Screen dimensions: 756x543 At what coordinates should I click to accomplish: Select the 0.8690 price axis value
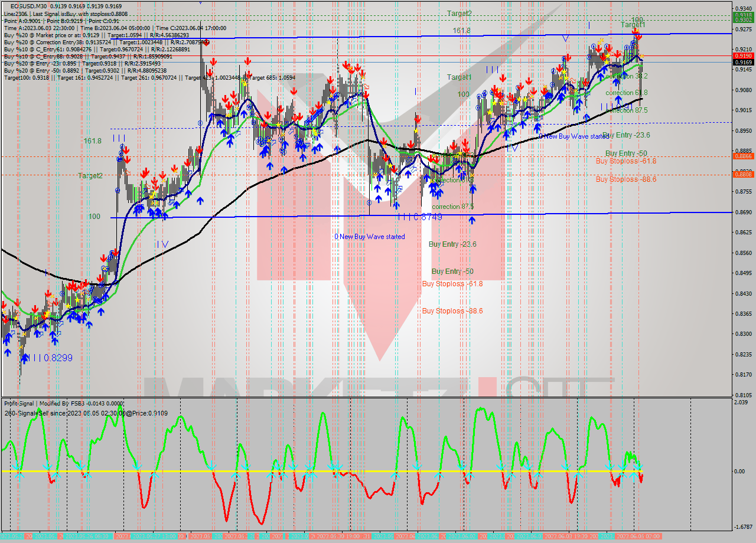pos(742,211)
